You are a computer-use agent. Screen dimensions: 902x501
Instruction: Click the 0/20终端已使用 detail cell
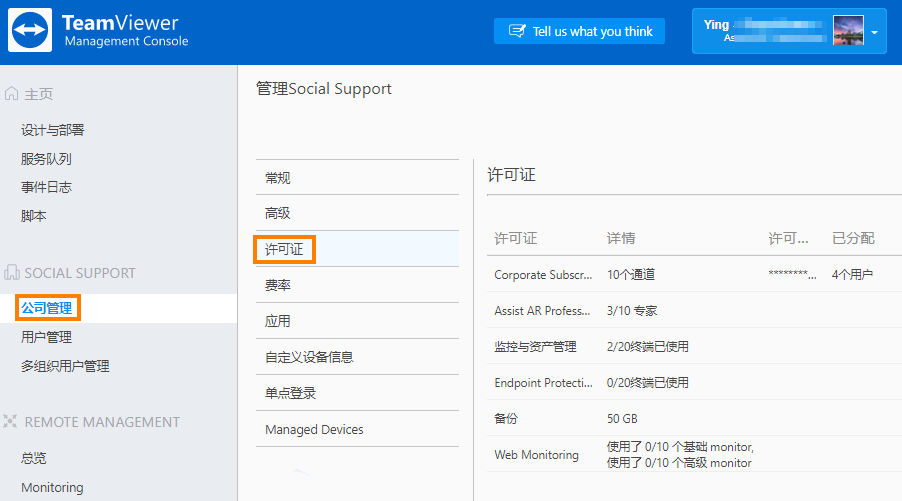tap(648, 383)
